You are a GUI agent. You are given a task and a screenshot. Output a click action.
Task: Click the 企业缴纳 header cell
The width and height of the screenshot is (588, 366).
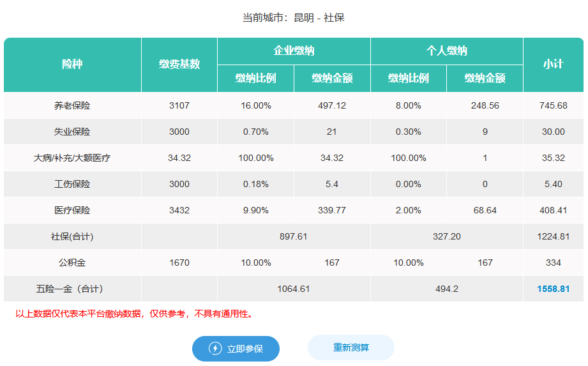[294, 51]
